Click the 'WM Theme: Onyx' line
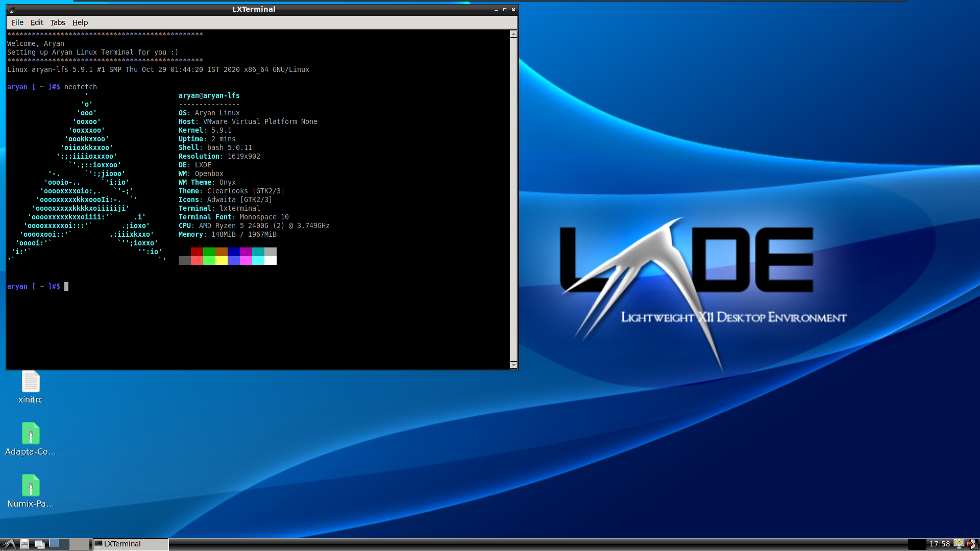 [207, 182]
